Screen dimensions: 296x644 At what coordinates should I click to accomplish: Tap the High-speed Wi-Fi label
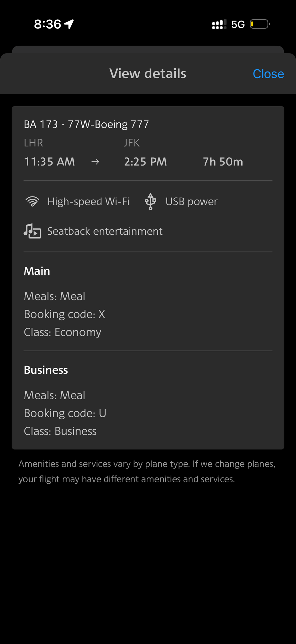88,202
